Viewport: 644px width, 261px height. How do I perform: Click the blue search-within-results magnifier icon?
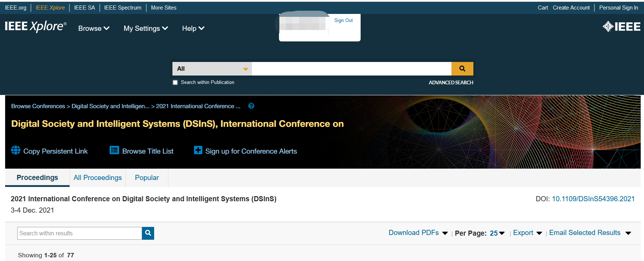[x=148, y=233]
